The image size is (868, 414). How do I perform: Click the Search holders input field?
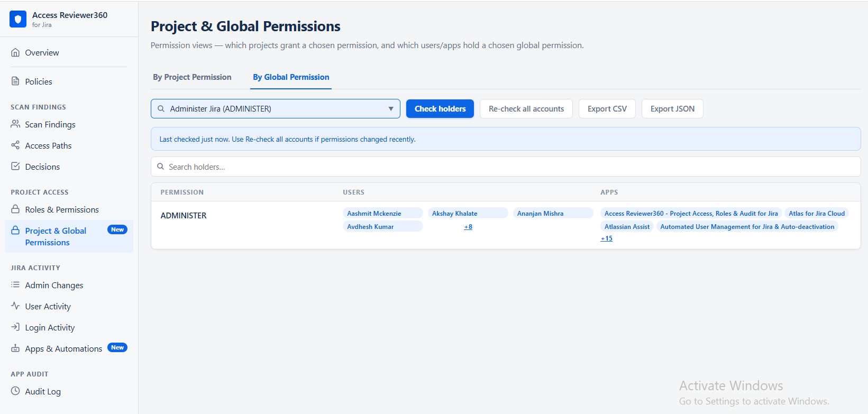click(506, 167)
